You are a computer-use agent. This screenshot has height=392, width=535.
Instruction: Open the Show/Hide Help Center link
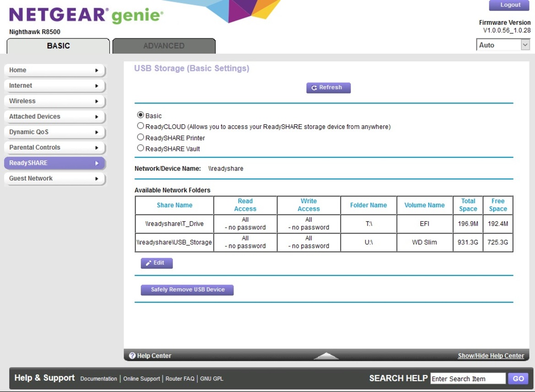point(491,356)
